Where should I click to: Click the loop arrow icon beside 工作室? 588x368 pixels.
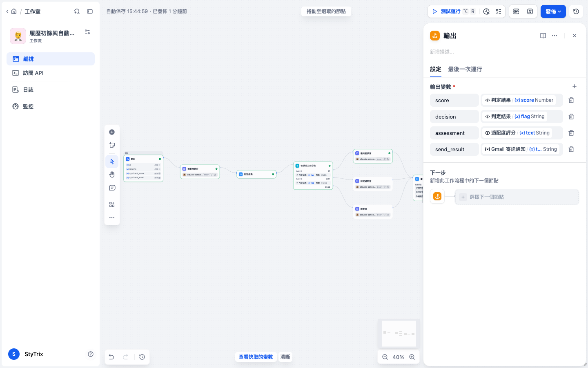77,11
